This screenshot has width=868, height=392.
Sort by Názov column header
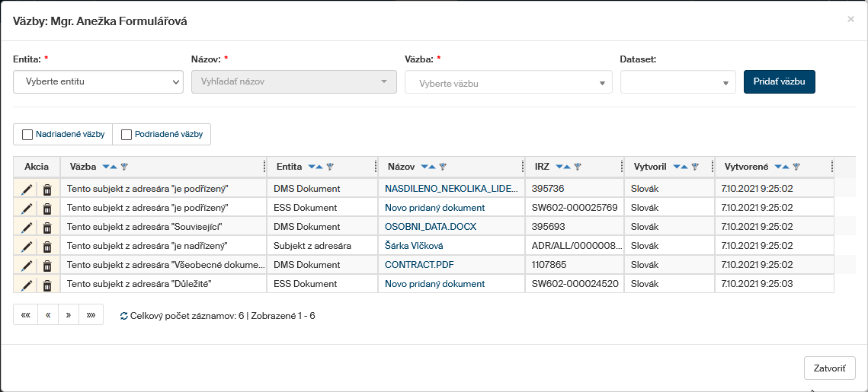400,167
